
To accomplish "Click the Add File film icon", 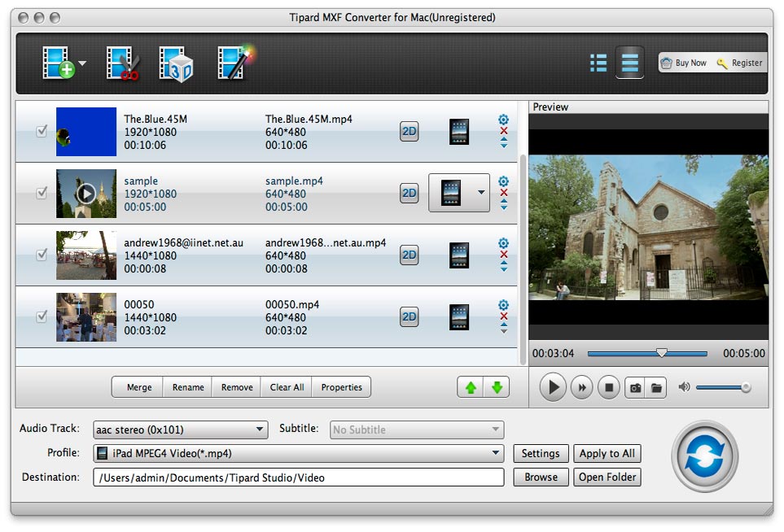I will click(59, 63).
